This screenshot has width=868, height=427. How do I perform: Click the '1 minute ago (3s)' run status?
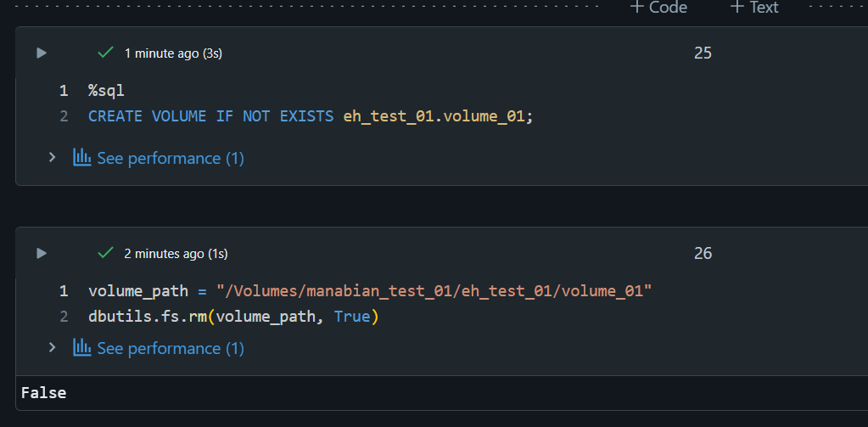click(x=173, y=53)
